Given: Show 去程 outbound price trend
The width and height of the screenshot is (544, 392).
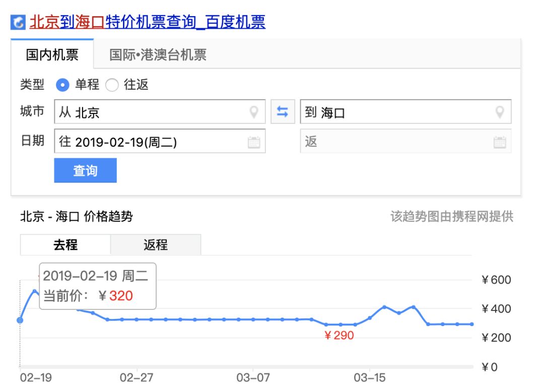Looking at the screenshot, I should (65, 245).
